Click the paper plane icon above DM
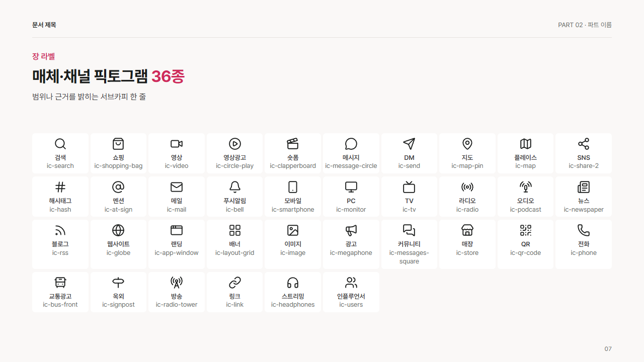 coord(409,144)
